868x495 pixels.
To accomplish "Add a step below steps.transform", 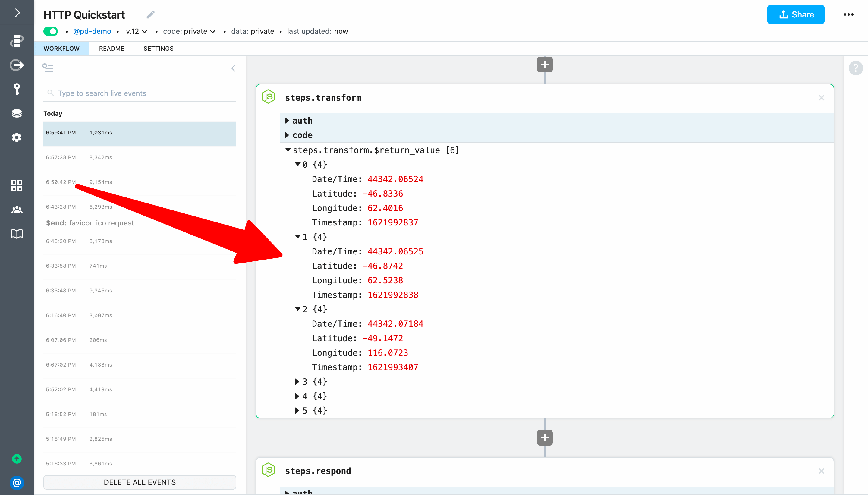I will [544, 437].
